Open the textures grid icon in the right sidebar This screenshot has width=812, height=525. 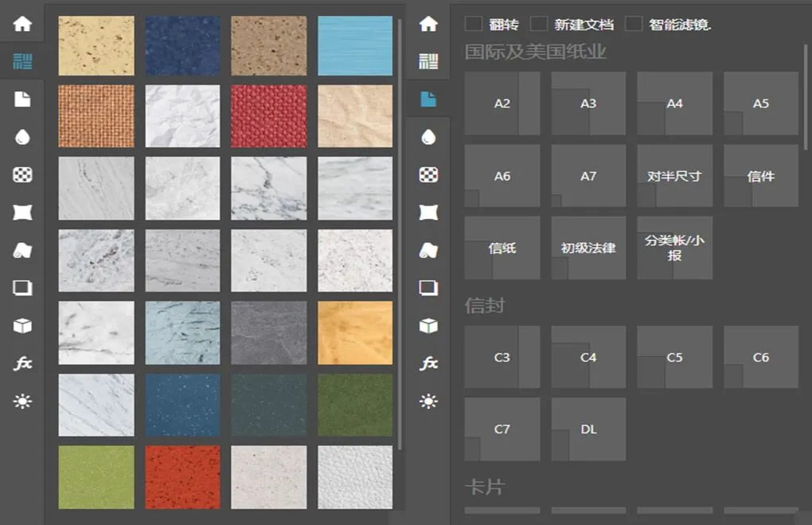428,61
